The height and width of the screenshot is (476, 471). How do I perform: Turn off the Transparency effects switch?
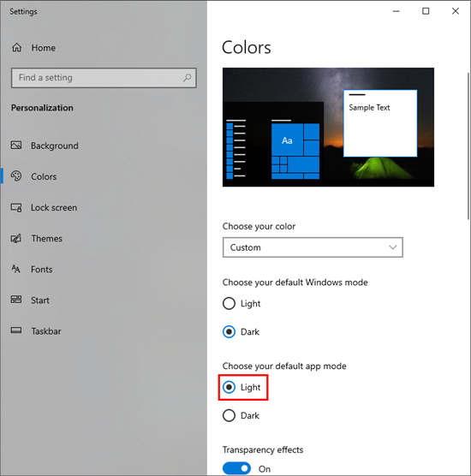236,468
